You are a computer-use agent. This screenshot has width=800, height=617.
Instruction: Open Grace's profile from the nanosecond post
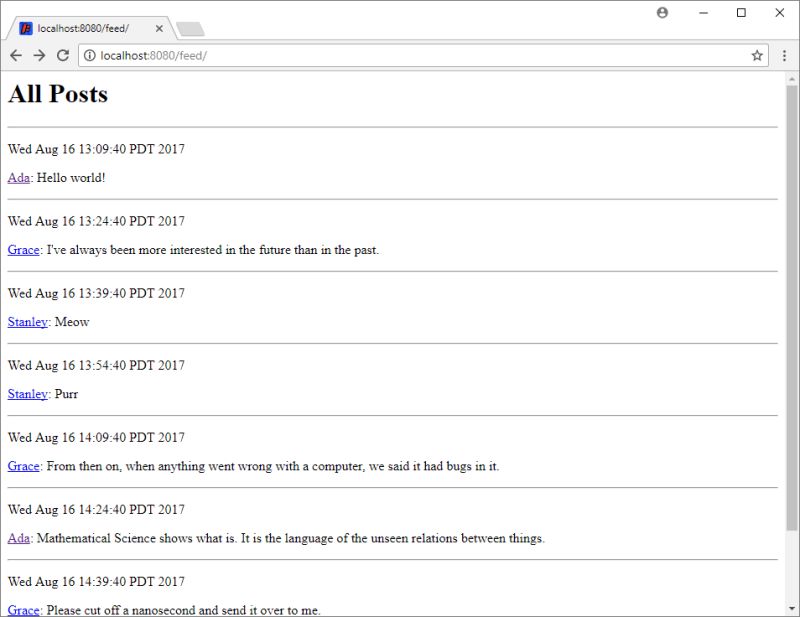[x=22, y=610]
